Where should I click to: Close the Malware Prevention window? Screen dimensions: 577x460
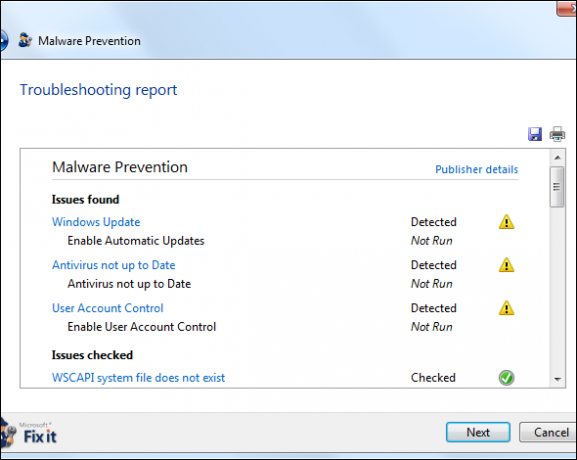tap(567, 8)
